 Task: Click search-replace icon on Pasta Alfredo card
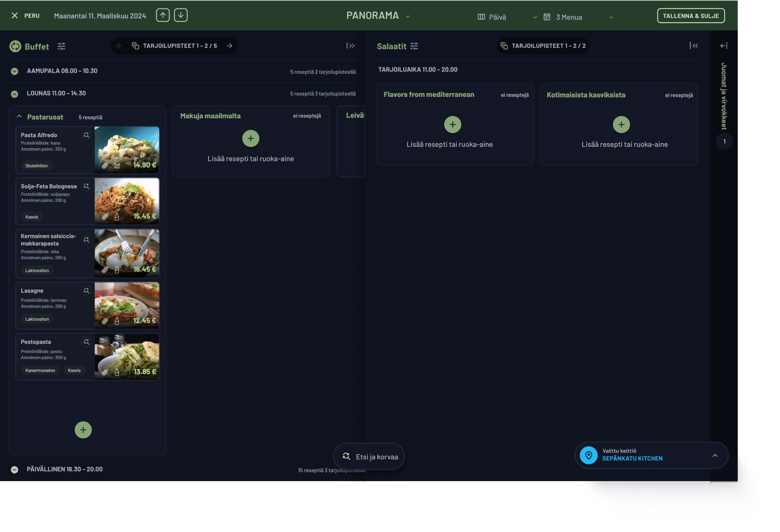pos(86,135)
